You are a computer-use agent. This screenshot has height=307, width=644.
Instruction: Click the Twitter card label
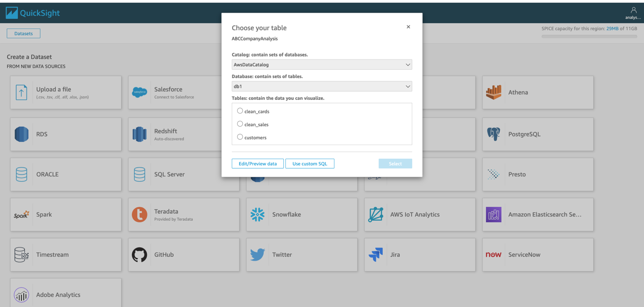282,254
